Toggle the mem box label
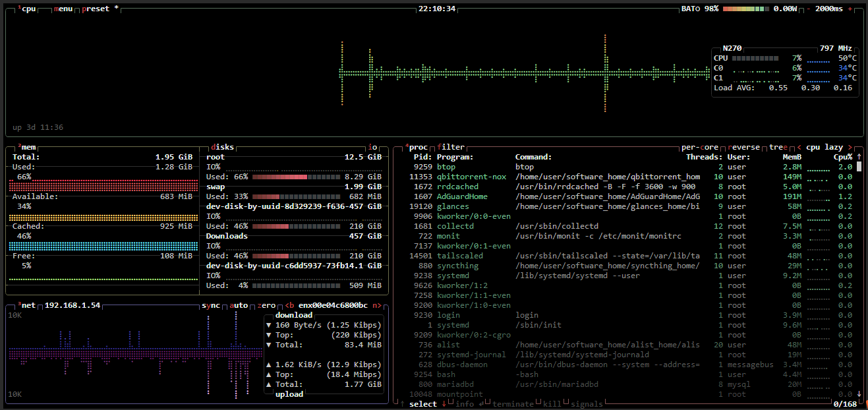 [x=26, y=147]
